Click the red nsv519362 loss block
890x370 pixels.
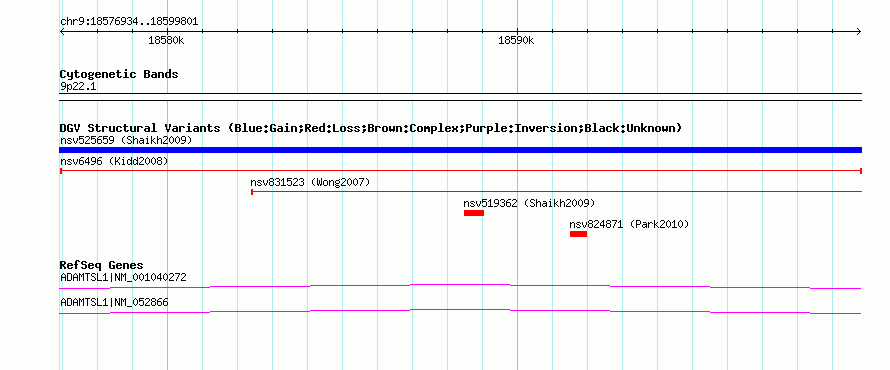coord(474,213)
